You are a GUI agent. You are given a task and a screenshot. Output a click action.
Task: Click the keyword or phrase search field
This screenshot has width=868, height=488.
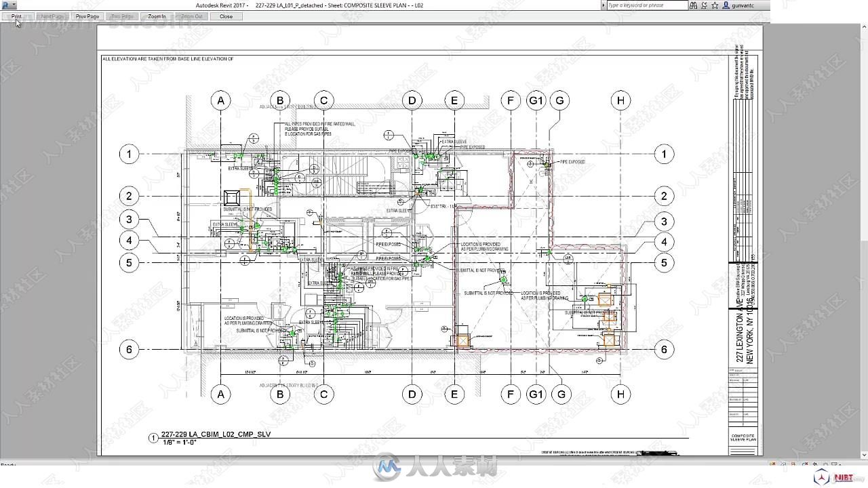click(647, 5)
